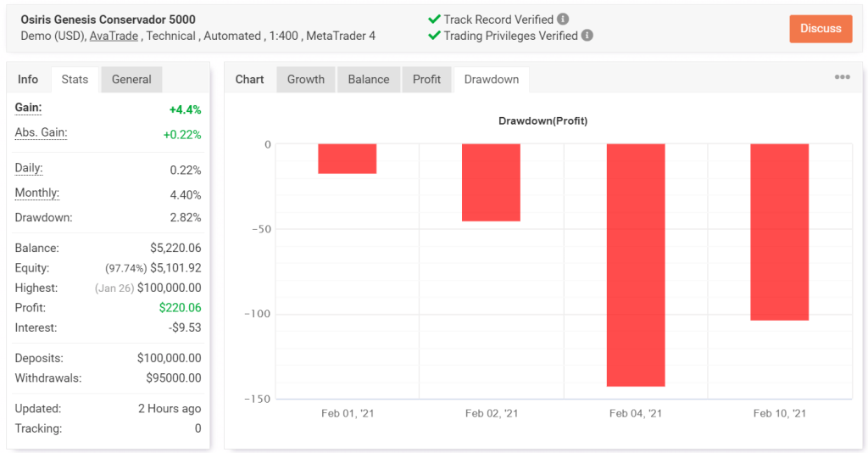Click the Track Record Verified info icon
Screen dimensions: 868x453
pos(564,20)
